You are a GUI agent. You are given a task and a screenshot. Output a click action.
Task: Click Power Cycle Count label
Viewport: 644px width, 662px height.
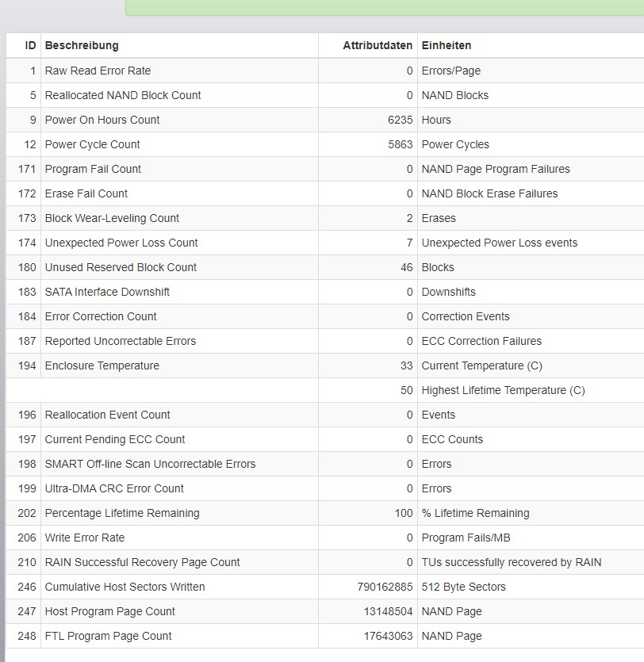pos(92,144)
